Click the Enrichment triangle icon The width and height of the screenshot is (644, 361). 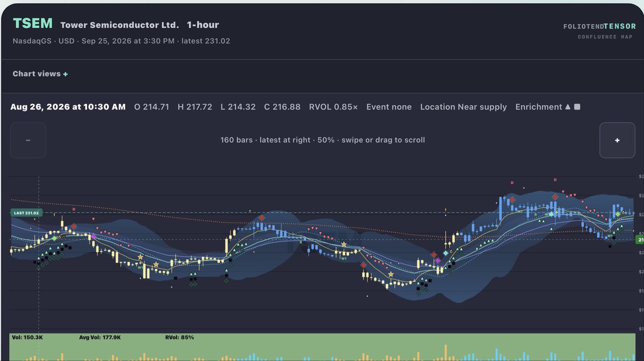(x=568, y=107)
